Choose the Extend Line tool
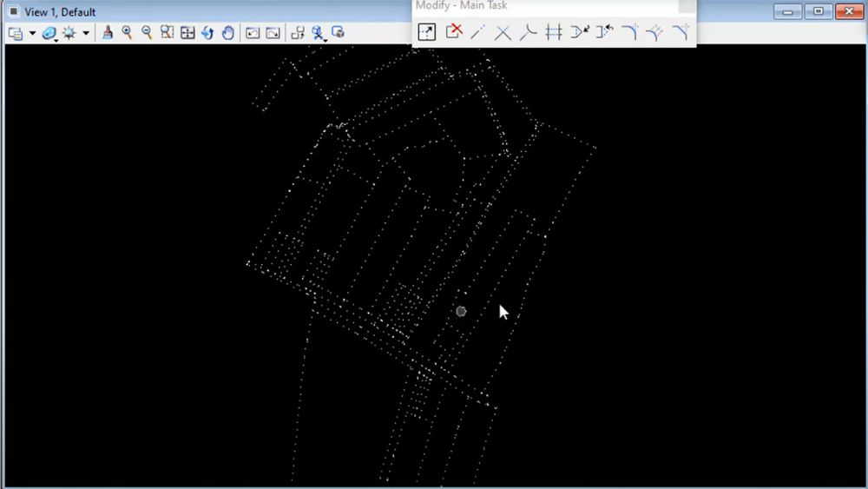The height and width of the screenshot is (489, 868). pyautogui.click(x=477, y=31)
